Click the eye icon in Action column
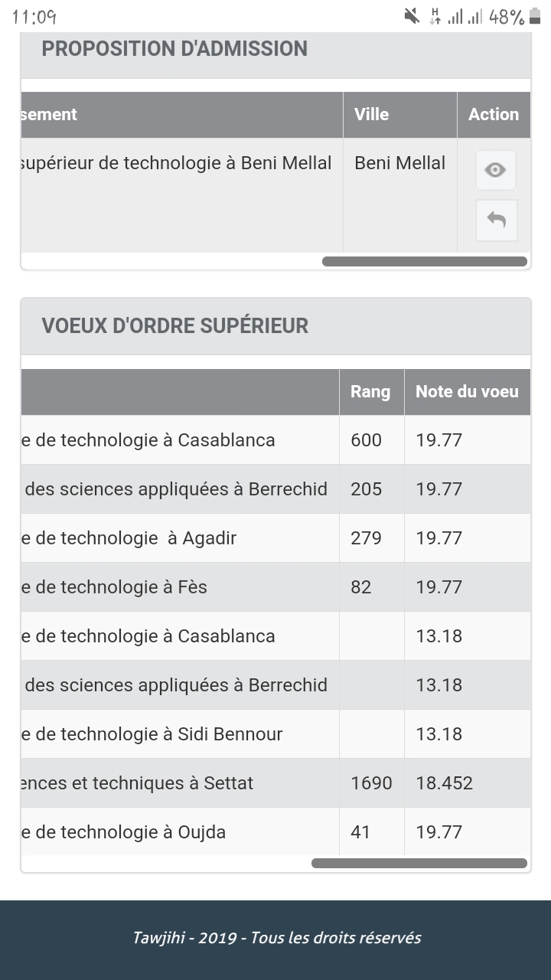 click(495, 170)
